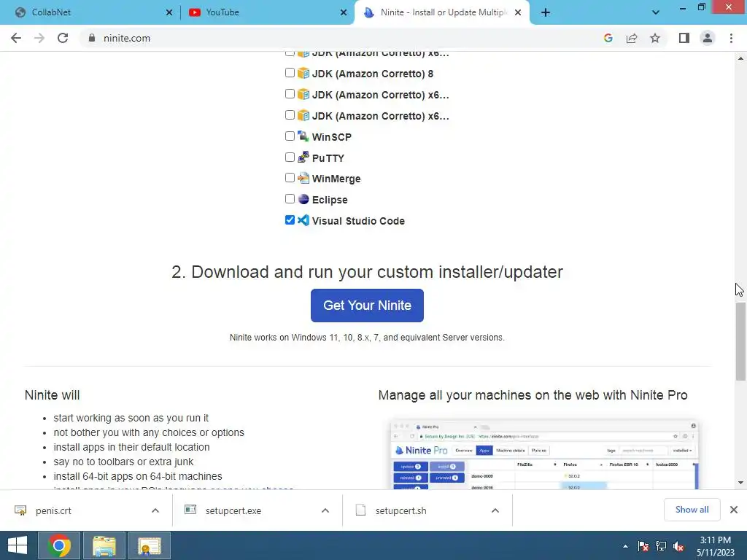Image resolution: width=747 pixels, height=560 pixels.
Task: Expand options for penis.crt download
Action: (x=155, y=510)
